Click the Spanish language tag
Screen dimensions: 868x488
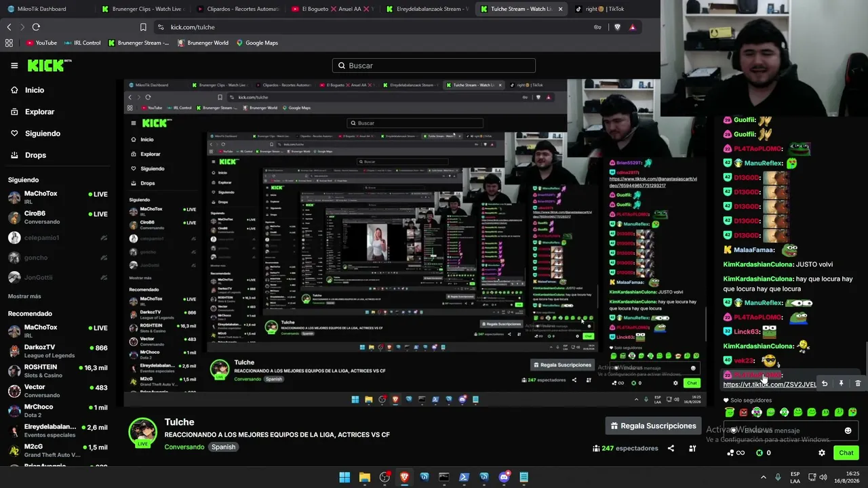(x=223, y=447)
